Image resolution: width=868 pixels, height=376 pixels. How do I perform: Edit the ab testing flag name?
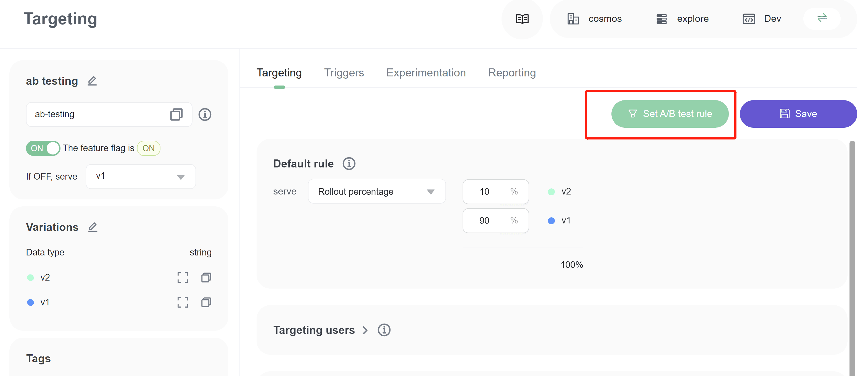(92, 81)
